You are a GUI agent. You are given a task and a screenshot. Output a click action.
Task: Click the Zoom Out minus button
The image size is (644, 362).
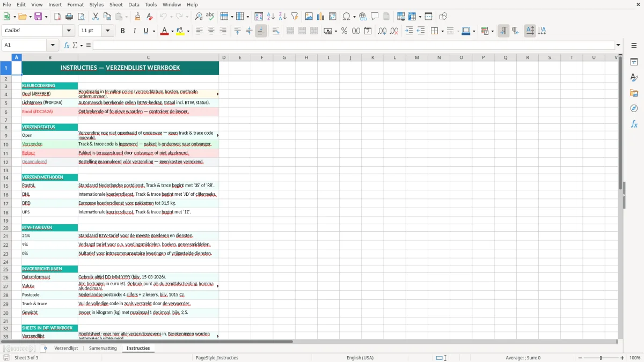580,358
